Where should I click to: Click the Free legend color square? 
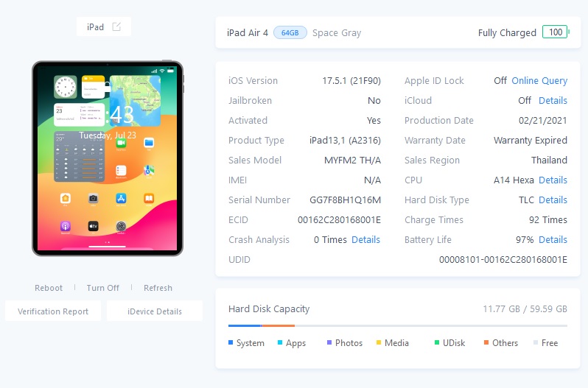tap(536, 342)
